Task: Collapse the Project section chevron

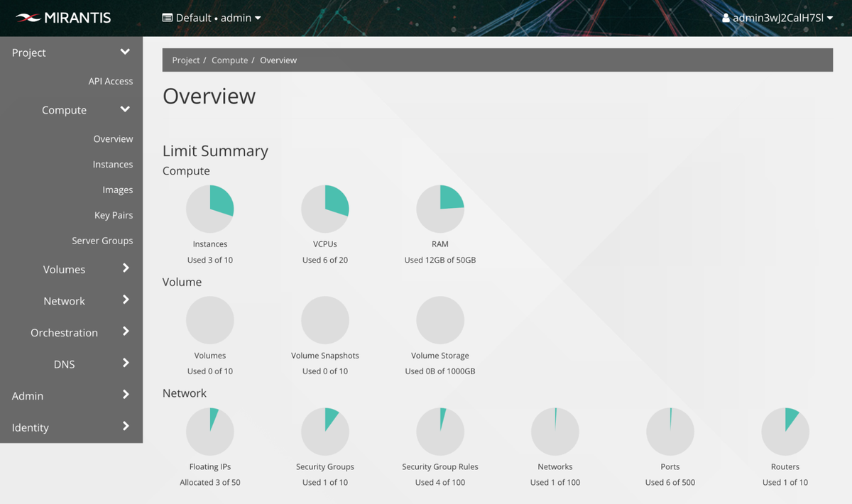Action: pyautogui.click(x=125, y=52)
